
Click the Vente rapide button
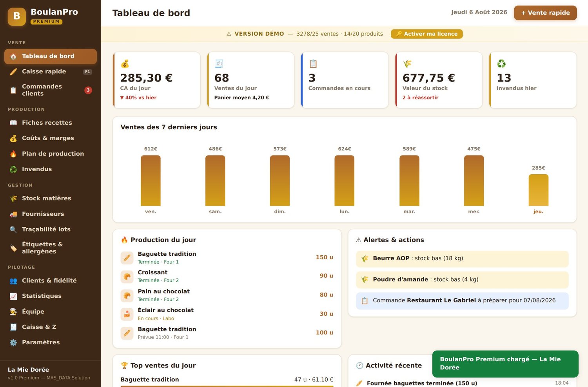[x=545, y=13]
